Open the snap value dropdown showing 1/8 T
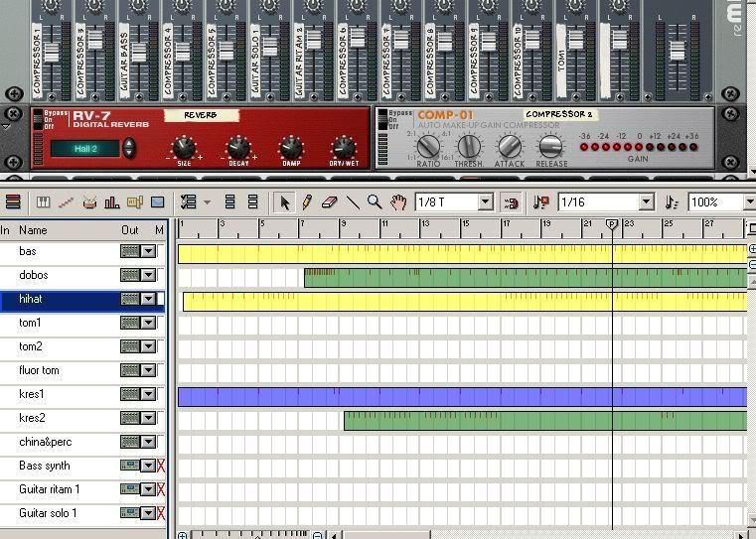This screenshot has height=539, width=756. [486, 202]
